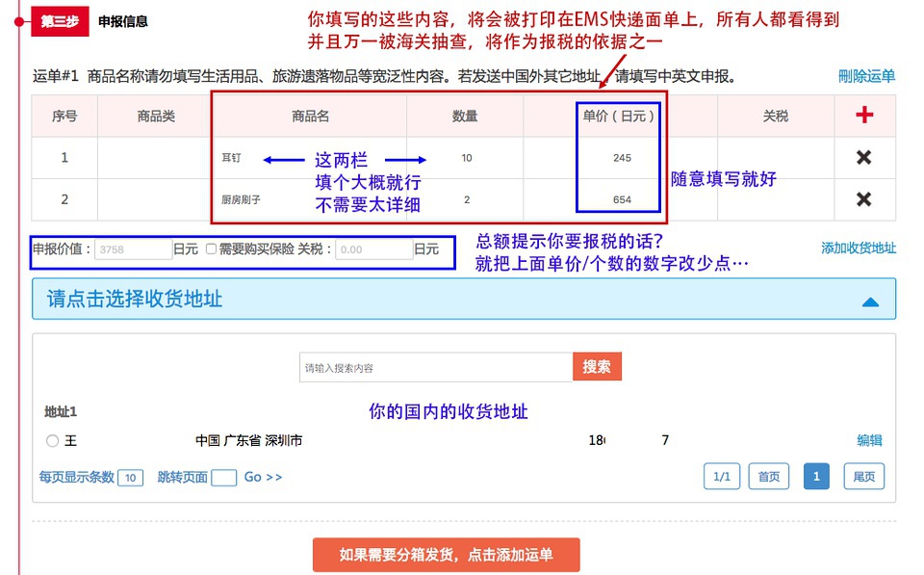Go to 首页 in pagination

[768, 476]
